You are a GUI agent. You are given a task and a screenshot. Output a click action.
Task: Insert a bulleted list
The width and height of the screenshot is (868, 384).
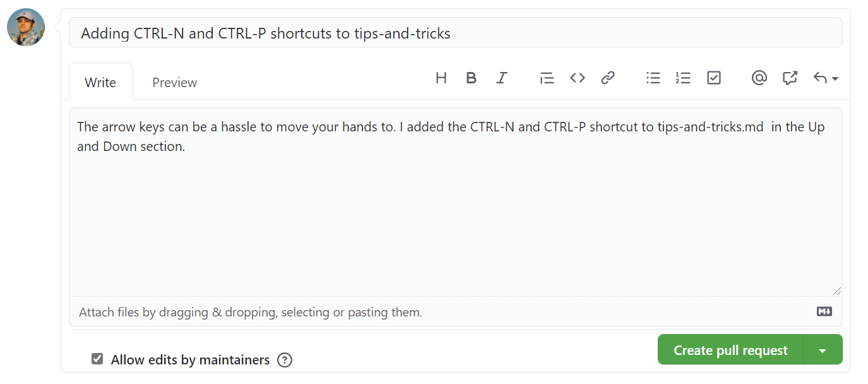point(653,78)
